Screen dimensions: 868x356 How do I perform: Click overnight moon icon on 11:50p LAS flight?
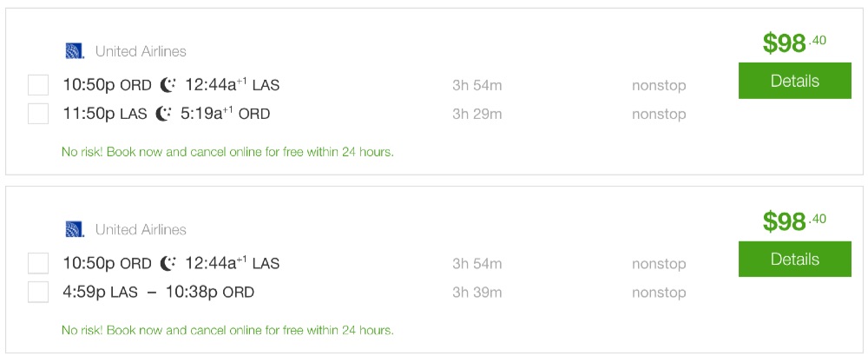click(x=164, y=114)
